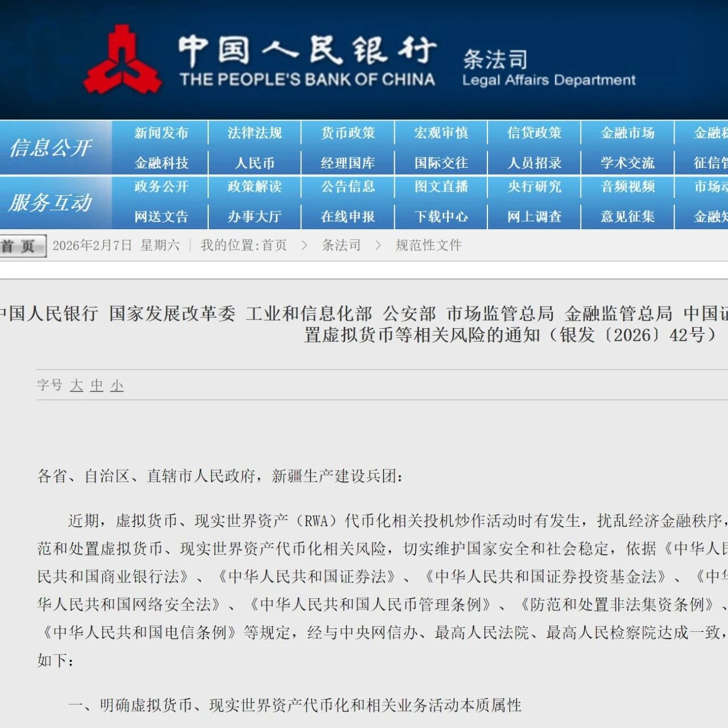The width and height of the screenshot is (728, 728).
Task: Click the date text 2026年2月7日 星期六
Action: (116, 246)
